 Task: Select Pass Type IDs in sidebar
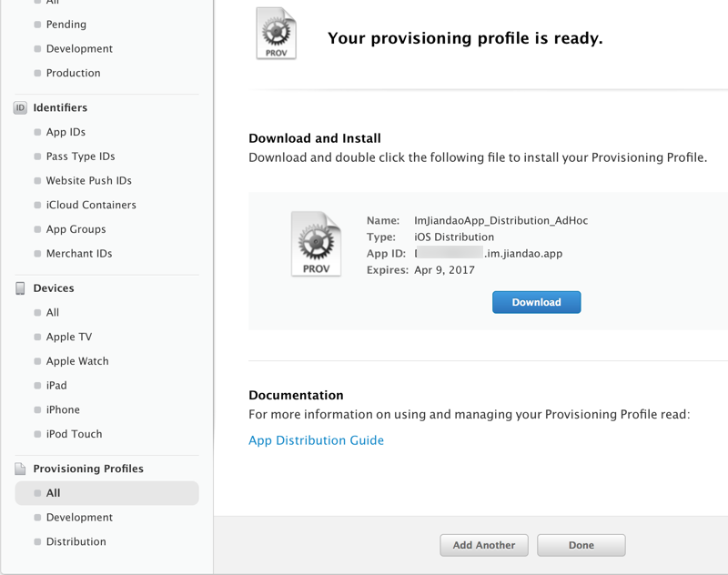pyautogui.click(x=80, y=156)
